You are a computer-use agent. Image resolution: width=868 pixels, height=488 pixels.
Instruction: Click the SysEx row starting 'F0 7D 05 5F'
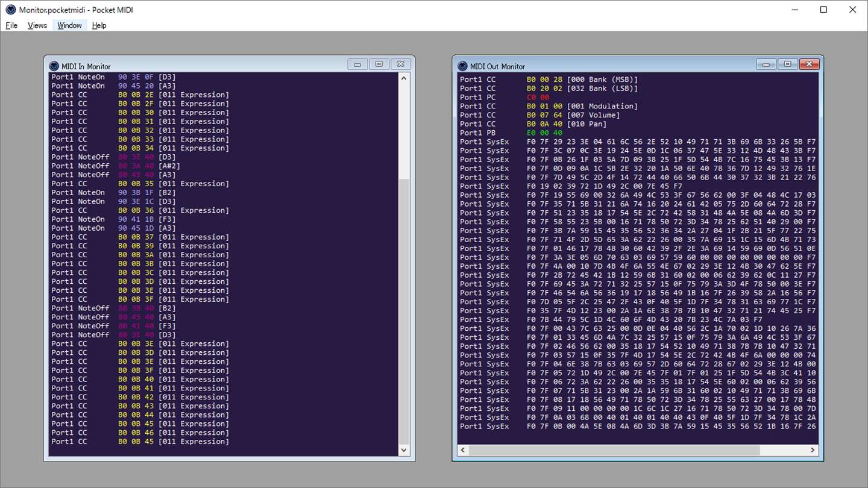point(638,302)
